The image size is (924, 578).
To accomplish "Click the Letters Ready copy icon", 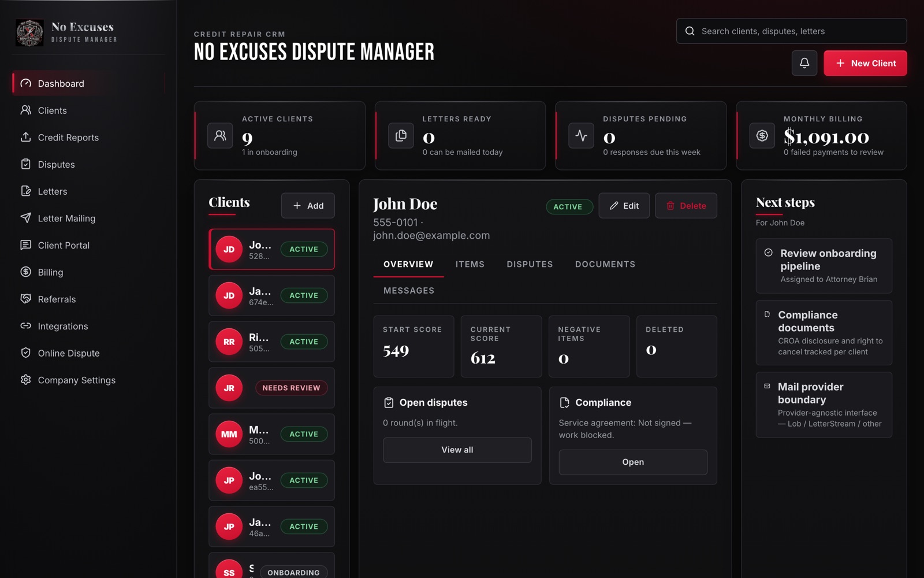I will [401, 136].
